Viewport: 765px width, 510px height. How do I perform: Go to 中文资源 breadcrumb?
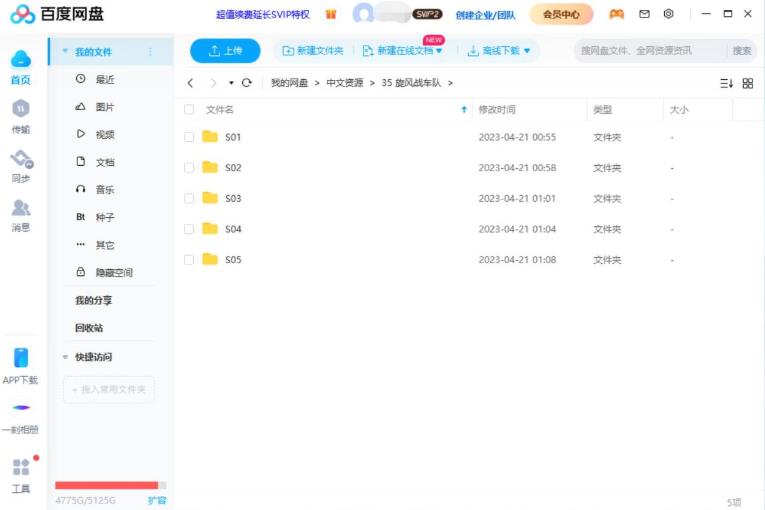pyautogui.click(x=345, y=83)
